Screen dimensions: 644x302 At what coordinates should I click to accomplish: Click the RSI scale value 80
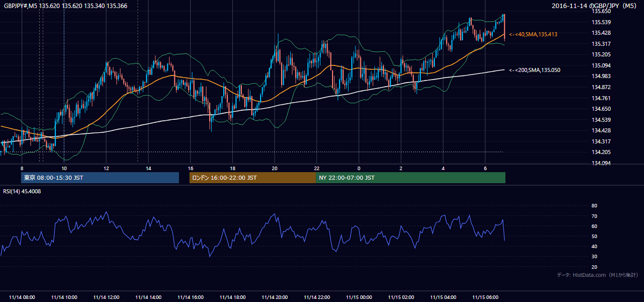click(594, 206)
